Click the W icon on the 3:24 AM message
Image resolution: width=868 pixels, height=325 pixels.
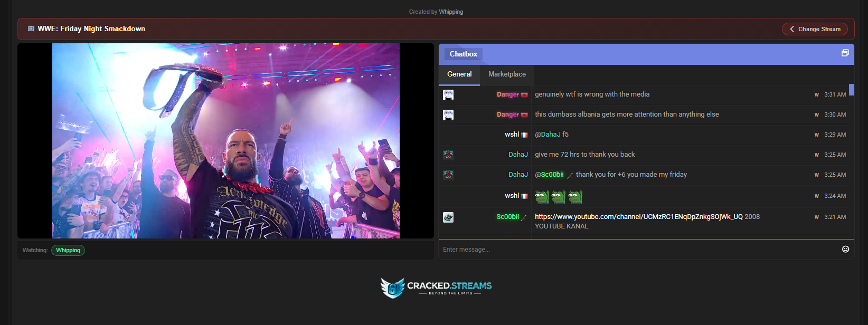click(x=817, y=196)
